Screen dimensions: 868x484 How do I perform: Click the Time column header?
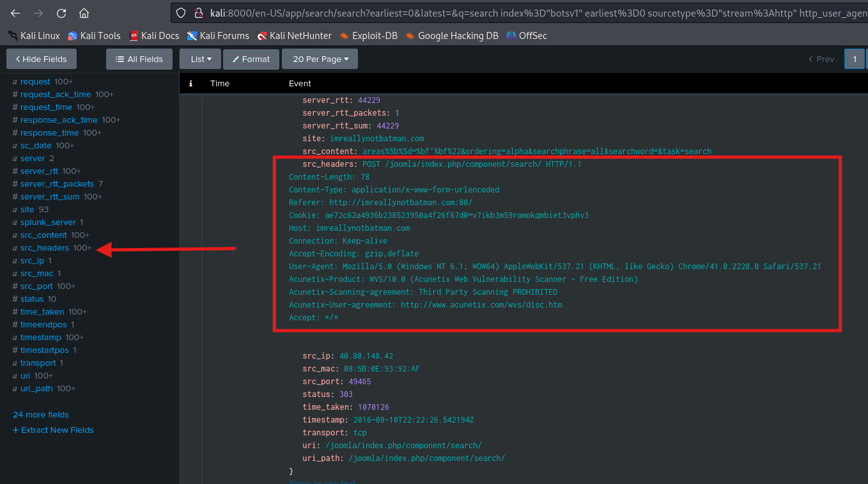[x=220, y=83]
